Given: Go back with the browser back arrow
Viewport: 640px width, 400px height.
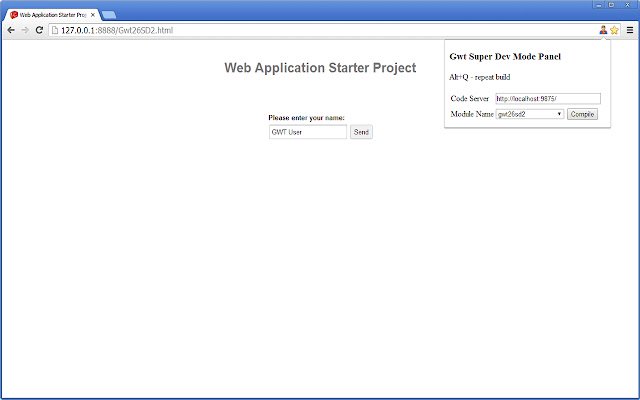Looking at the screenshot, I should 11,30.
